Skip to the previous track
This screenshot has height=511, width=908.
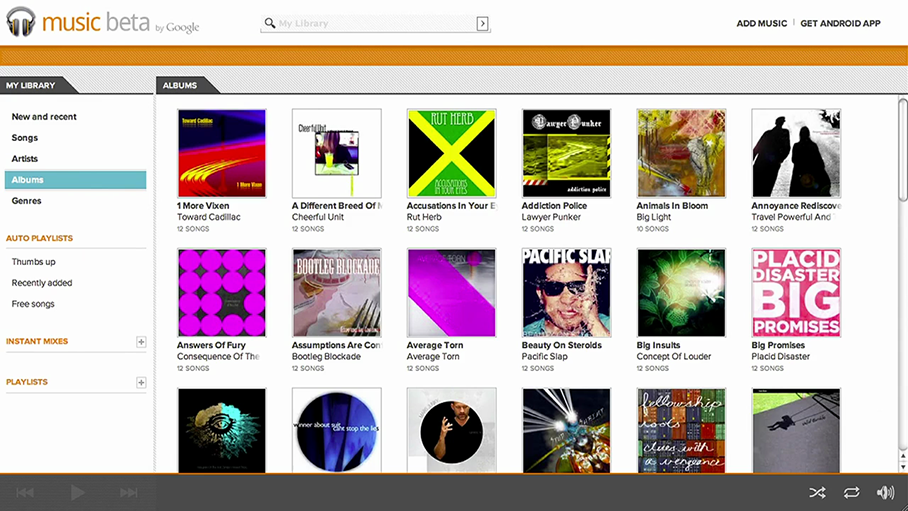[25, 492]
